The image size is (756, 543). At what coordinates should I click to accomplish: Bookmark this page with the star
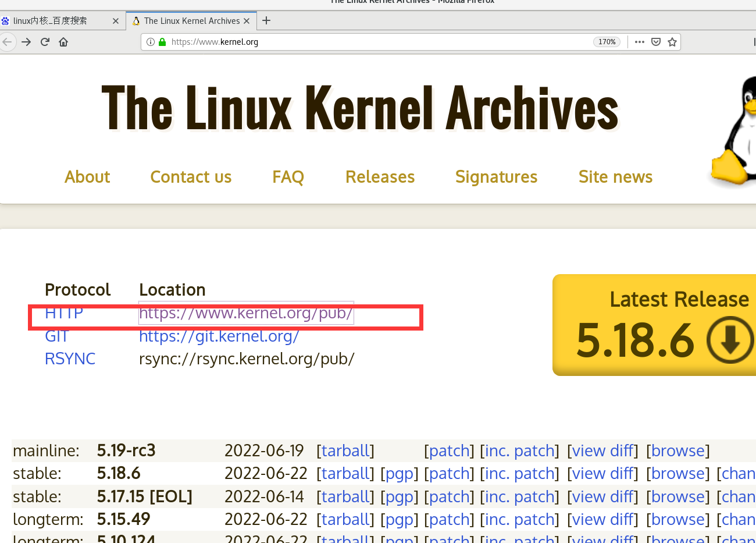click(x=672, y=42)
